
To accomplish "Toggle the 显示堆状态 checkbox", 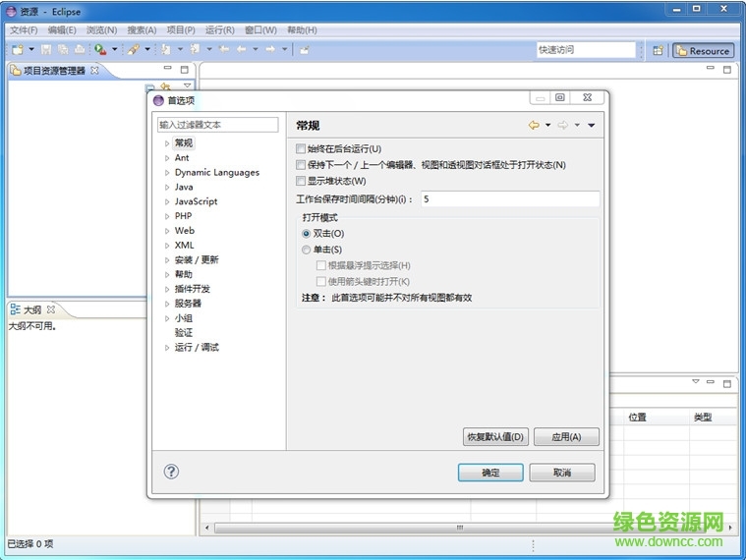I will pyautogui.click(x=301, y=181).
